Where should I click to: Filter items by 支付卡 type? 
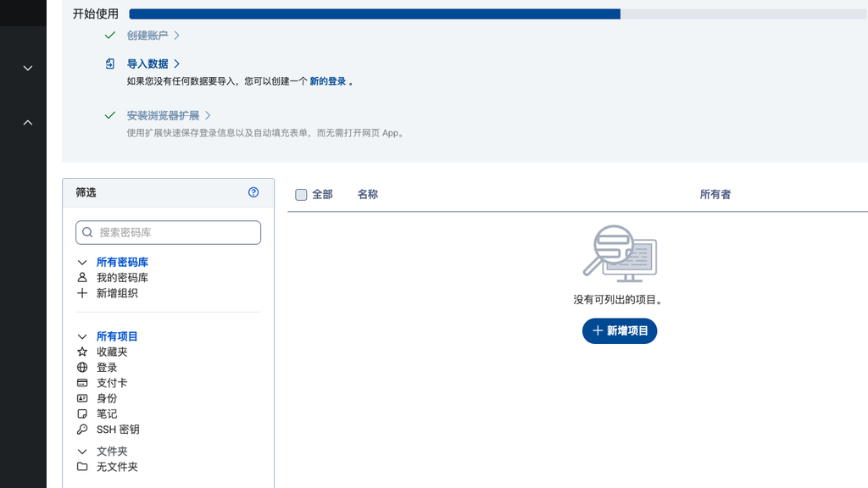(112, 383)
